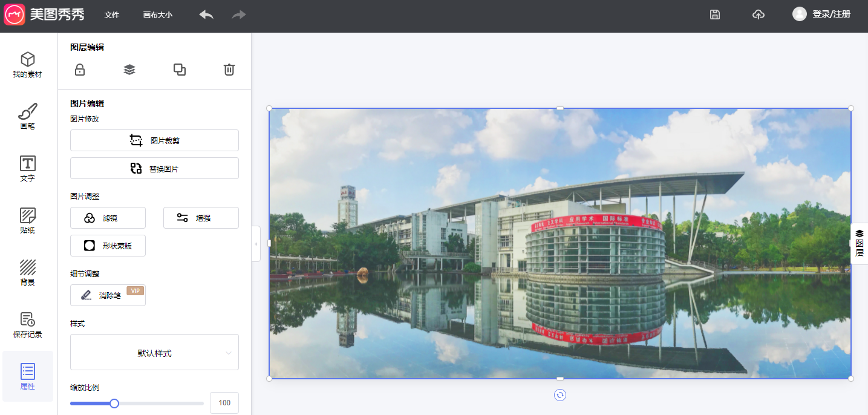Image resolution: width=868 pixels, height=415 pixels.
Task: Delete the layer with trash icon
Action: click(x=229, y=70)
